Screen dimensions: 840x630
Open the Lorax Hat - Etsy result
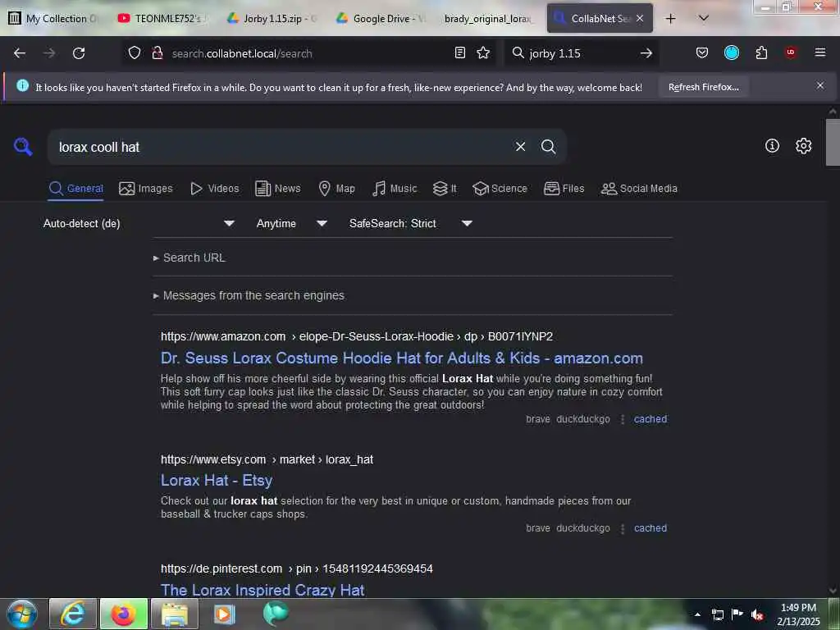(217, 480)
